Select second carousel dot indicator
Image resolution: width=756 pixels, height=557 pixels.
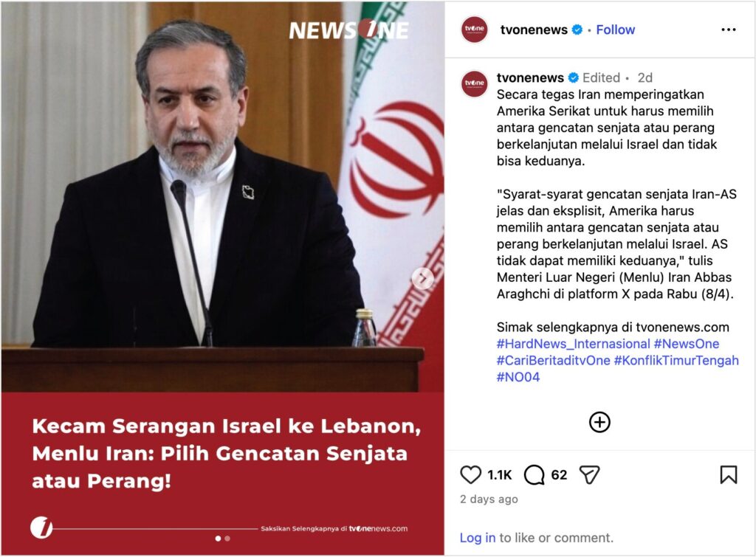point(227,539)
